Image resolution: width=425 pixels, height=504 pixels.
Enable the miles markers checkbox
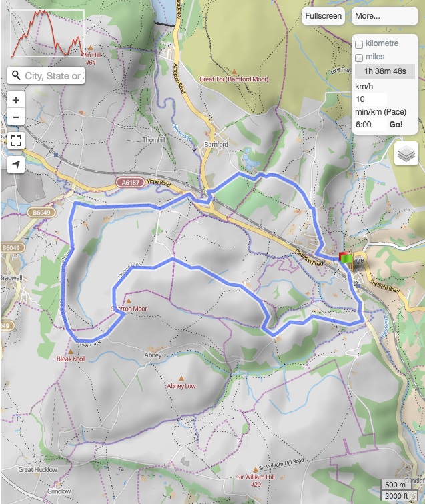pos(359,58)
